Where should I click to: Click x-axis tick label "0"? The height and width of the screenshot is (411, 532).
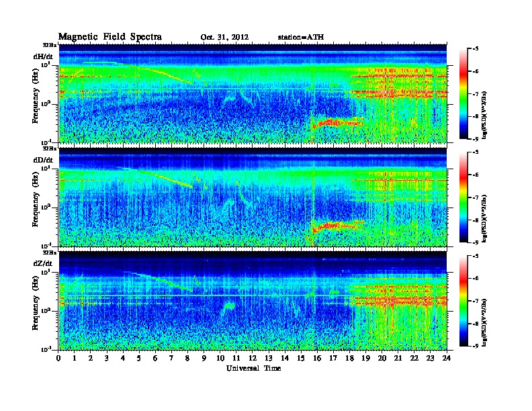pos(58,358)
